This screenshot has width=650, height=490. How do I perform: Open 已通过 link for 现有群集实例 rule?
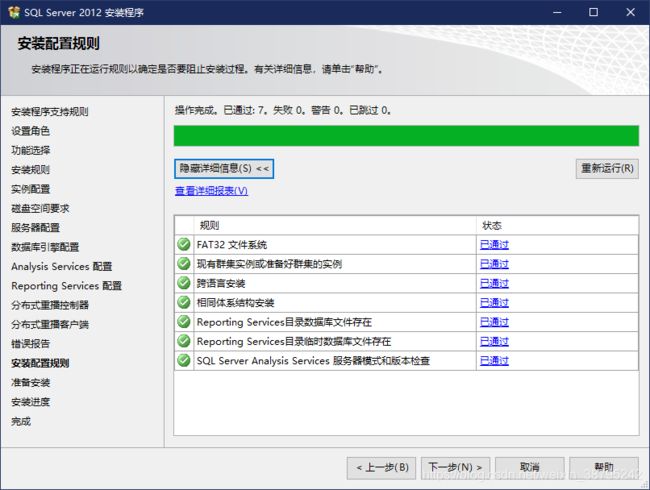tap(494, 264)
